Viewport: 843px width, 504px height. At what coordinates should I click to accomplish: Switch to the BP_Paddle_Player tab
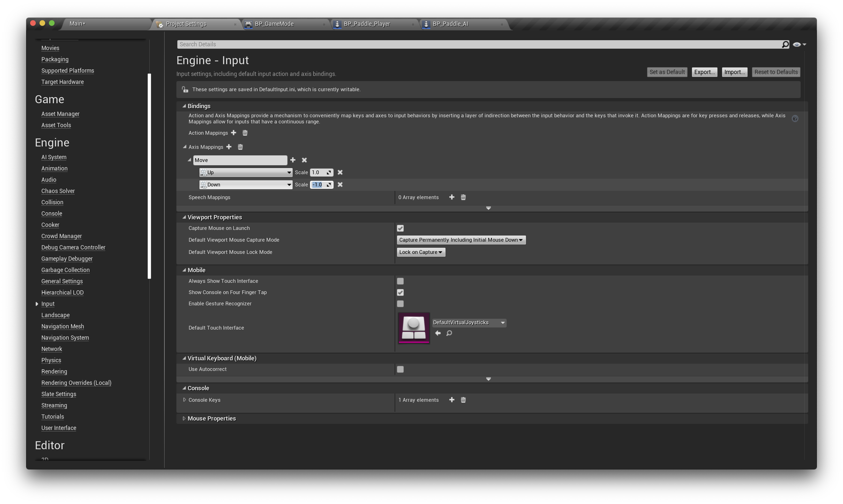point(367,24)
